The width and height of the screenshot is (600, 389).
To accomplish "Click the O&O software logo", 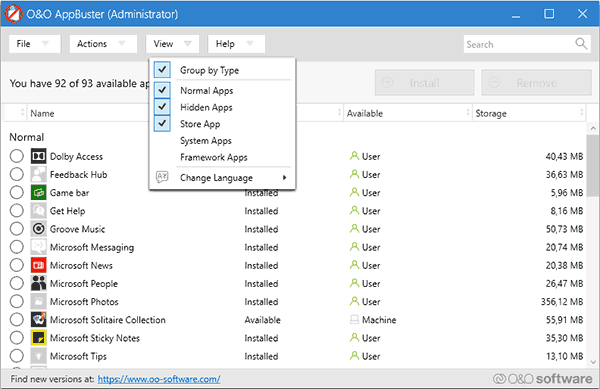I will point(542,379).
